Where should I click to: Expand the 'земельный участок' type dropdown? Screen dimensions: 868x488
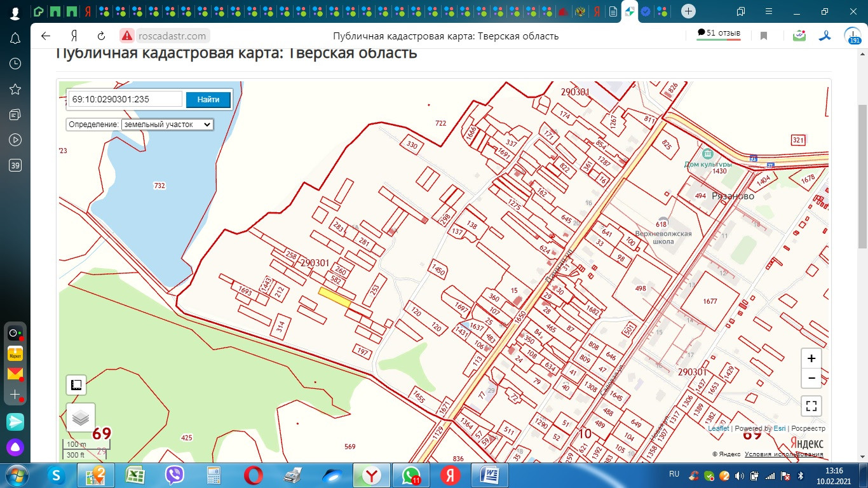tap(167, 125)
